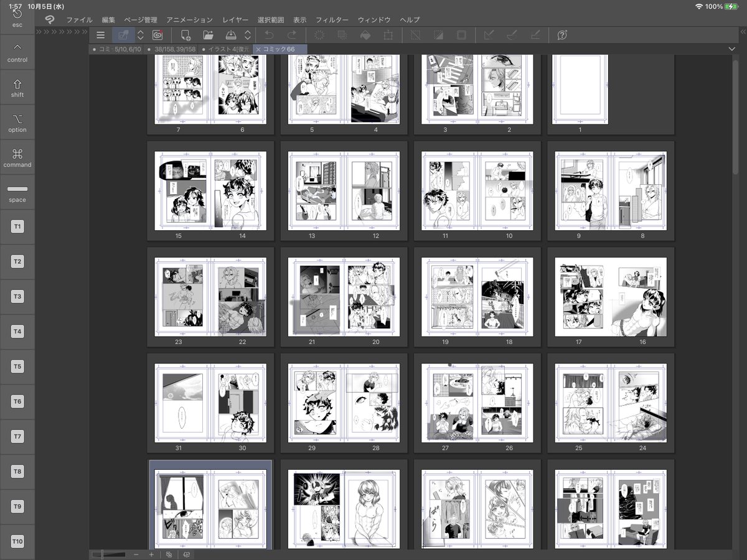Viewport: 747px width, 560px height.
Task: Click the Scale/Rotate transform icon
Action: (388, 35)
